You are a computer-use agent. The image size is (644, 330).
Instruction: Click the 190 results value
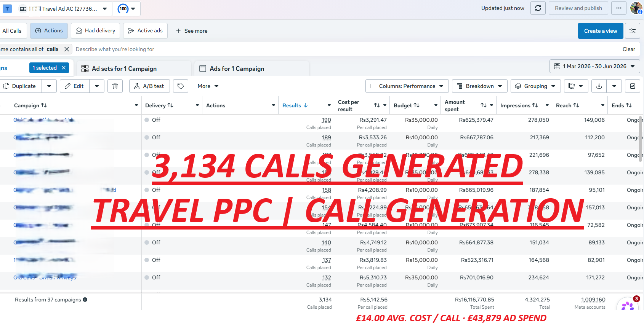point(327,120)
